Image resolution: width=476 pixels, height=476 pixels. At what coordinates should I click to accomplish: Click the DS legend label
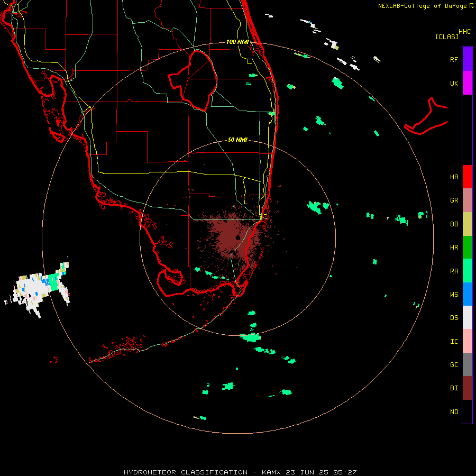454,318
